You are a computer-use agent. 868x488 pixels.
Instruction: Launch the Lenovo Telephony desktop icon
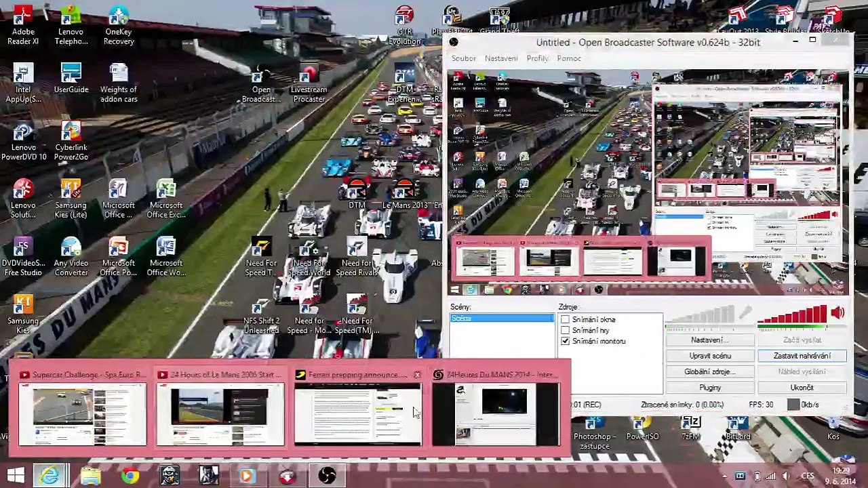pos(71,26)
